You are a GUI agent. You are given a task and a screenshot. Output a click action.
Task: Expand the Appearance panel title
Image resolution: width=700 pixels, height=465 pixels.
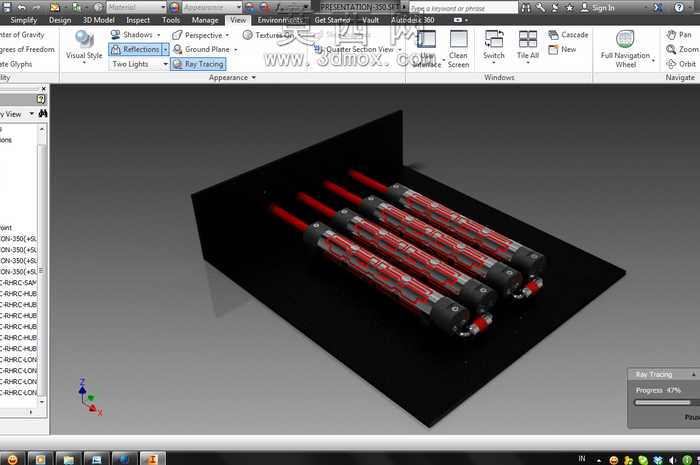coord(232,77)
